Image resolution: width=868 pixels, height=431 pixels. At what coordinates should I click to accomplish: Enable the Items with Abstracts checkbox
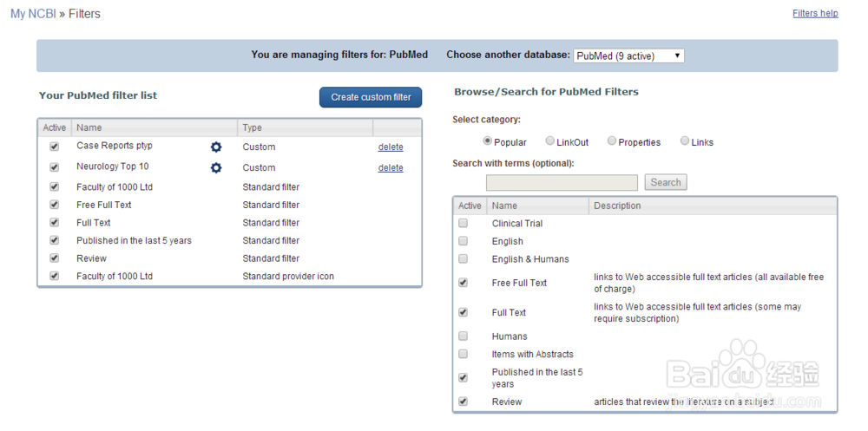tap(464, 354)
